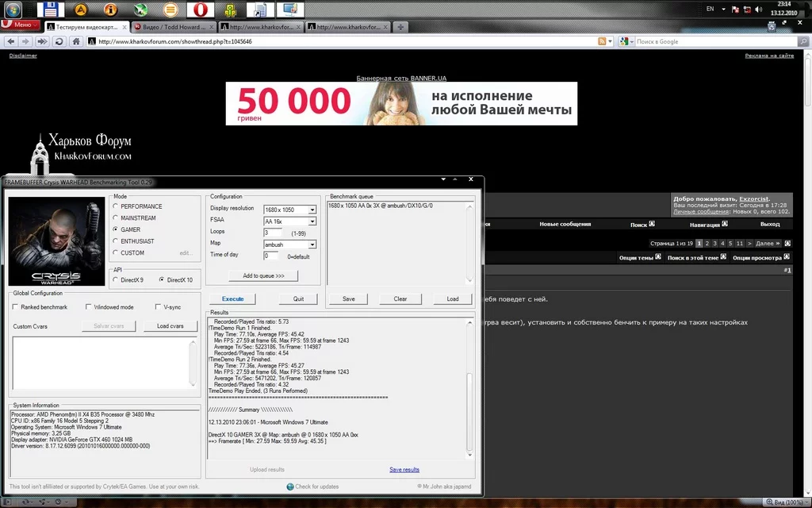Enable Windowed mode checkbox
812x508 pixels.
(x=89, y=307)
